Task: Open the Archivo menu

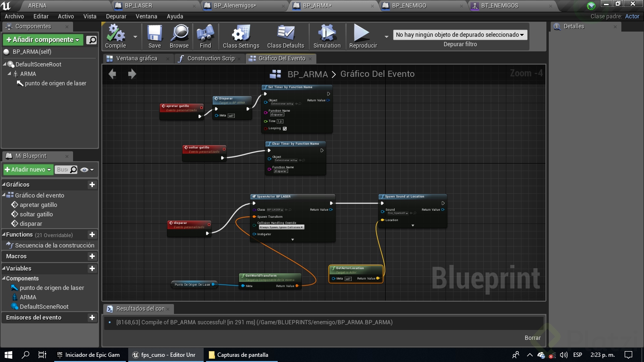Action: tap(14, 16)
